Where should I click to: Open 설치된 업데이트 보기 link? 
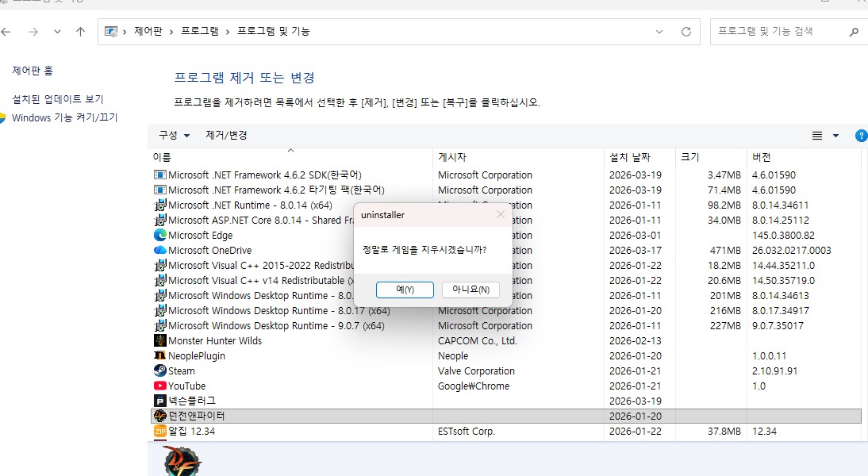(x=58, y=99)
